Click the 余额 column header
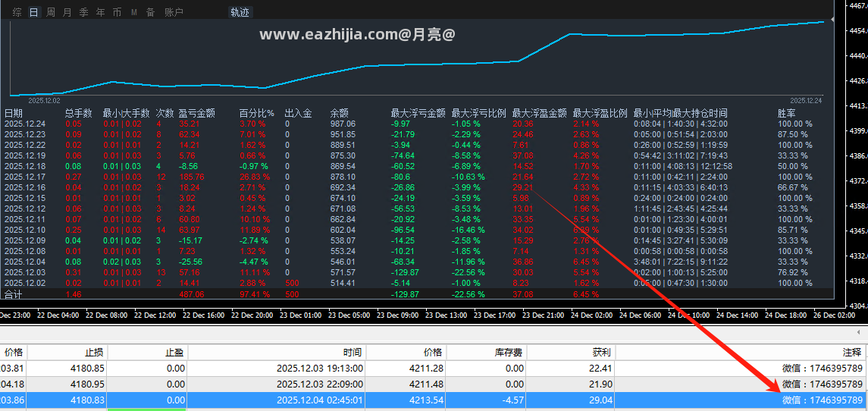 tap(340, 114)
